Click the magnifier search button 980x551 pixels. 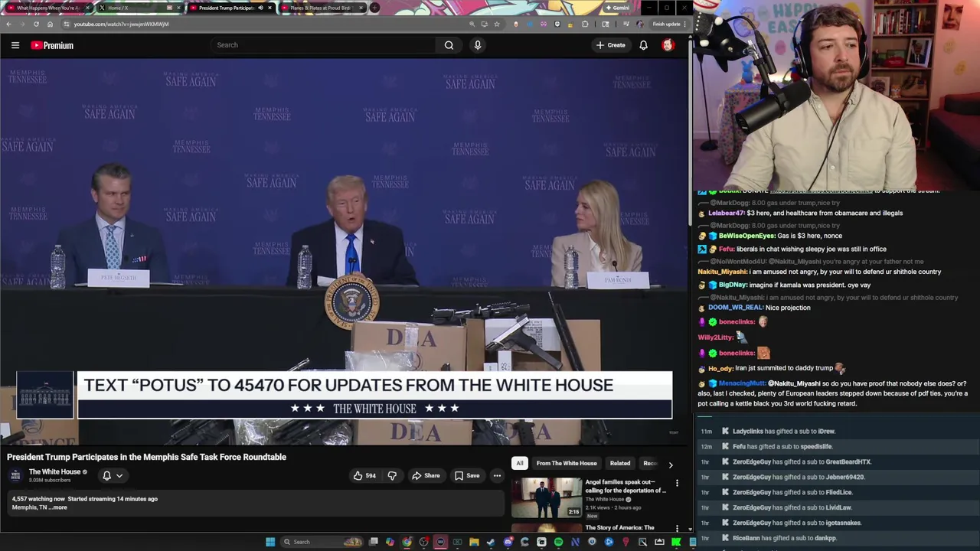point(449,45)
